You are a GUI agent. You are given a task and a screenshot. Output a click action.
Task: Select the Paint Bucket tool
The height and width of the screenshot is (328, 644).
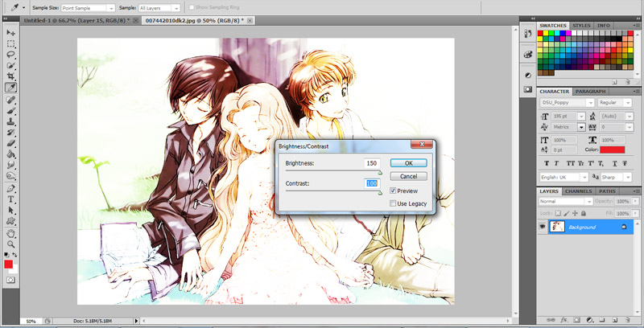(x=10, y=154)
